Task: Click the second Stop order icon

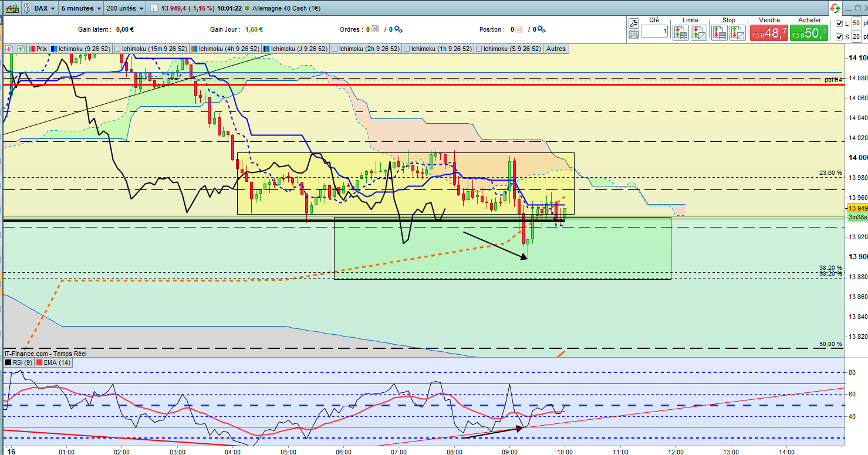Action: (x=737, y=32)
